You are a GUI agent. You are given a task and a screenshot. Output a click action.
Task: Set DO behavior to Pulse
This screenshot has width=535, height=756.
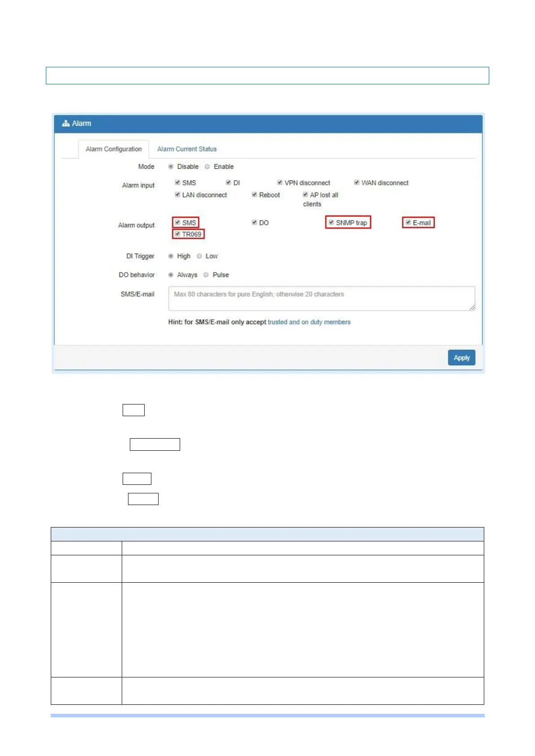tap(206, 275)
